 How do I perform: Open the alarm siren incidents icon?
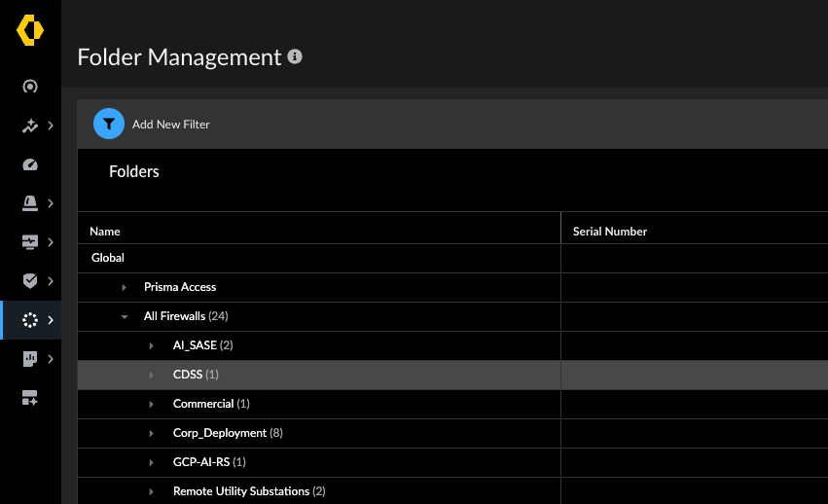30,203
